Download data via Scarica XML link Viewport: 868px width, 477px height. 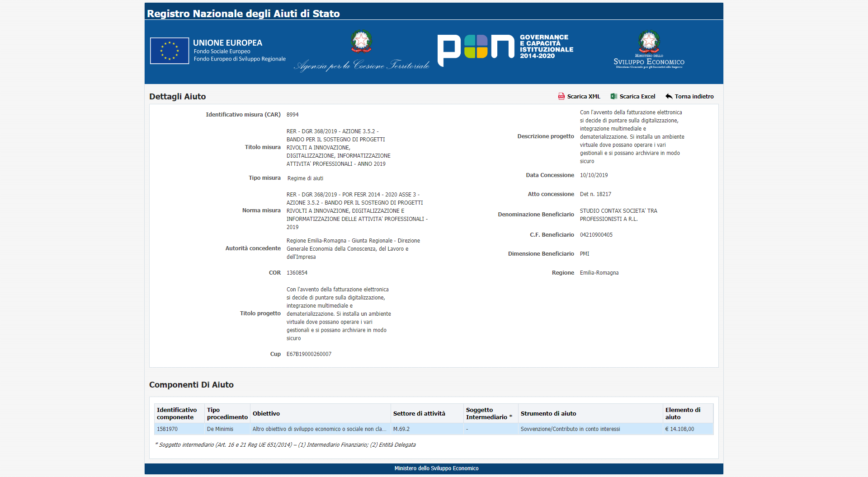coord(584,97)
